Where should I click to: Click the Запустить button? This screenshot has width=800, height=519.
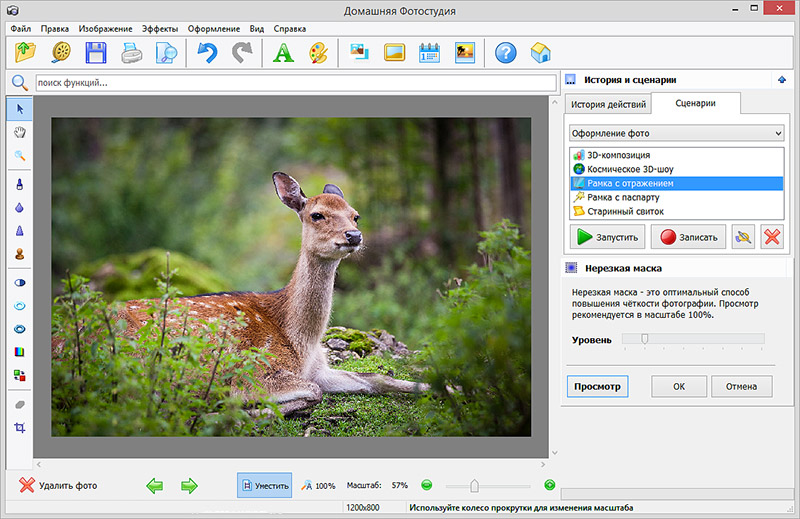(x=606, y=237)
